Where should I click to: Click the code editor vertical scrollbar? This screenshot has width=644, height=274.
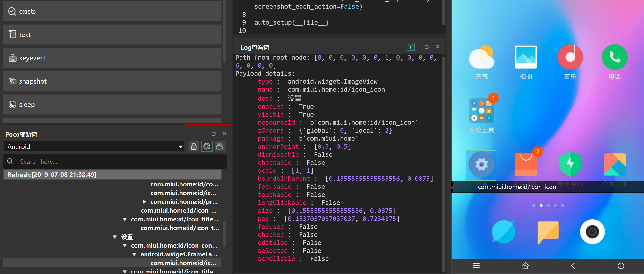(443, 12)
